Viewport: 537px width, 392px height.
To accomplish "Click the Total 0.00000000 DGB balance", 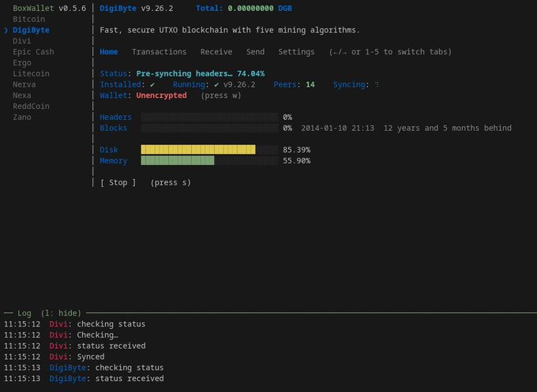I will point(244,8).
